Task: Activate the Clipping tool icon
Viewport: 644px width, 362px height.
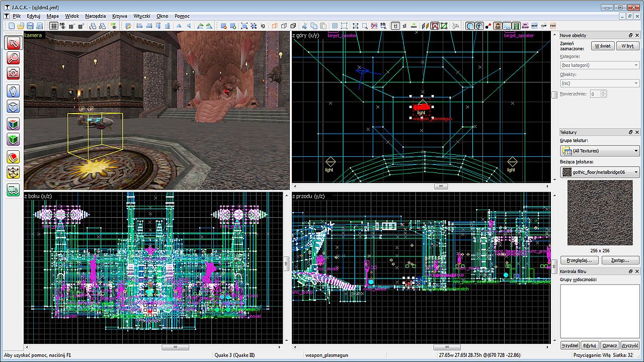Action: coord(13,157)
